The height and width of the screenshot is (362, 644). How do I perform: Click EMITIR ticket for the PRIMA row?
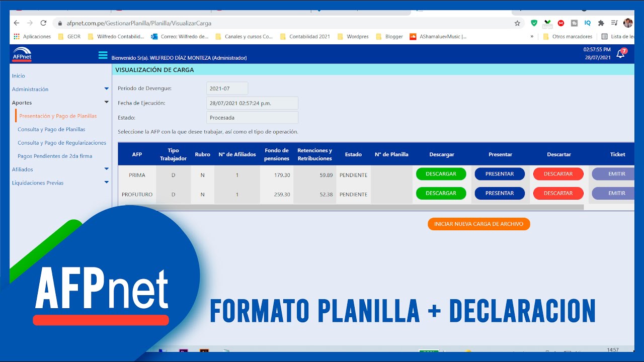tap(613, 174)
